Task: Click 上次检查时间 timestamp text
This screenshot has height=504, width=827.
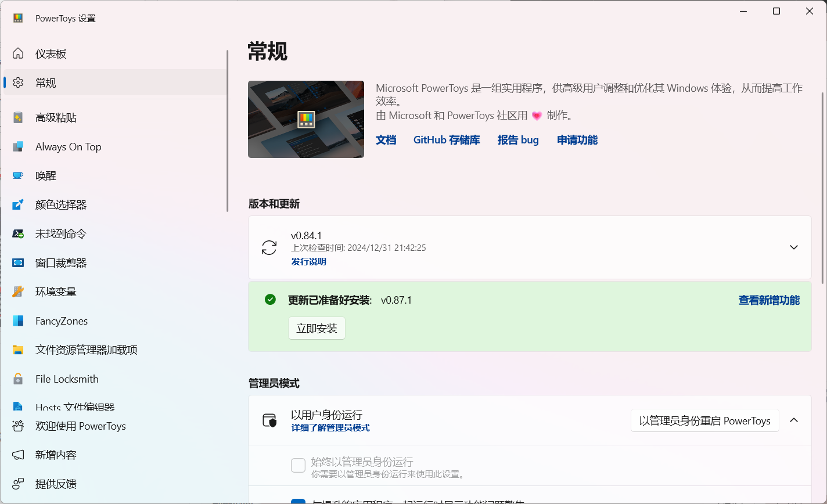Action: pyautogui.click(x=358, y=248)
